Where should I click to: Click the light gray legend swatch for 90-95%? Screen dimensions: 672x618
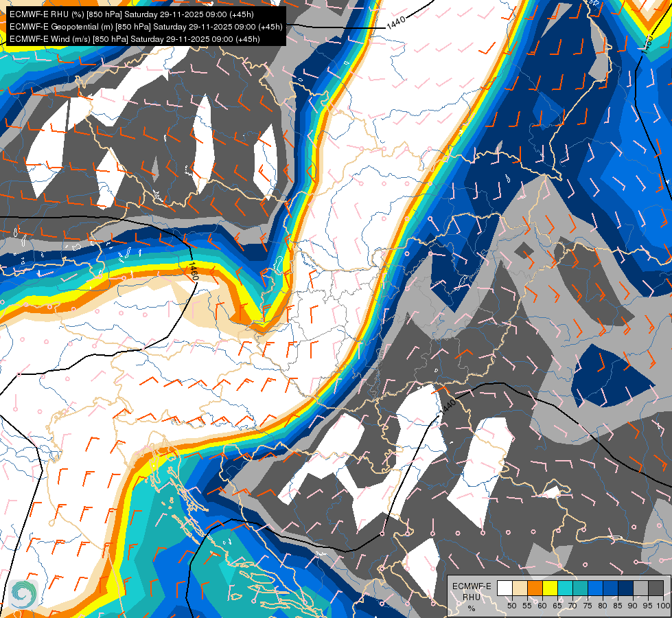tap(641, 588)
